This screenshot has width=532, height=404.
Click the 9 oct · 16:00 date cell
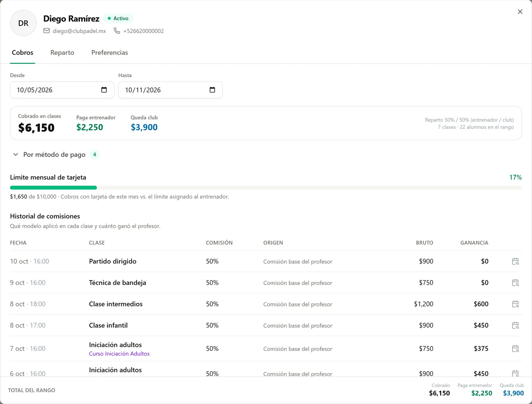pos(28,282)
